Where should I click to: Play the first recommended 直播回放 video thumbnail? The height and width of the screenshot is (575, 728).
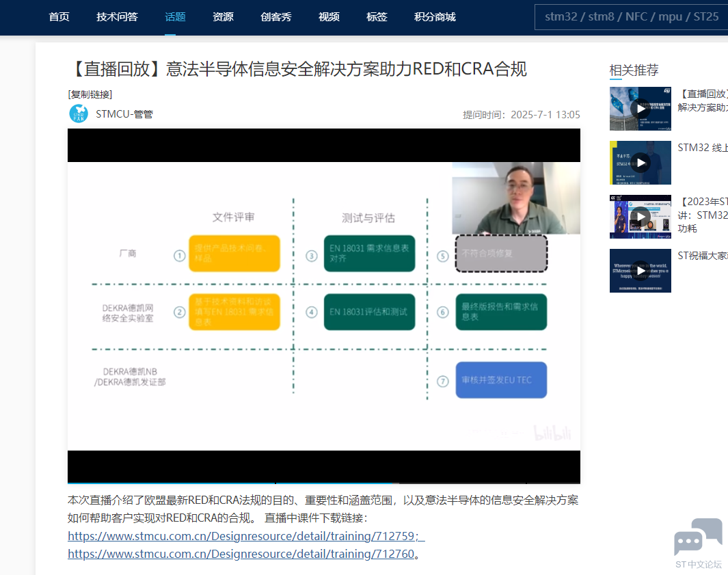tap(641, 109)
